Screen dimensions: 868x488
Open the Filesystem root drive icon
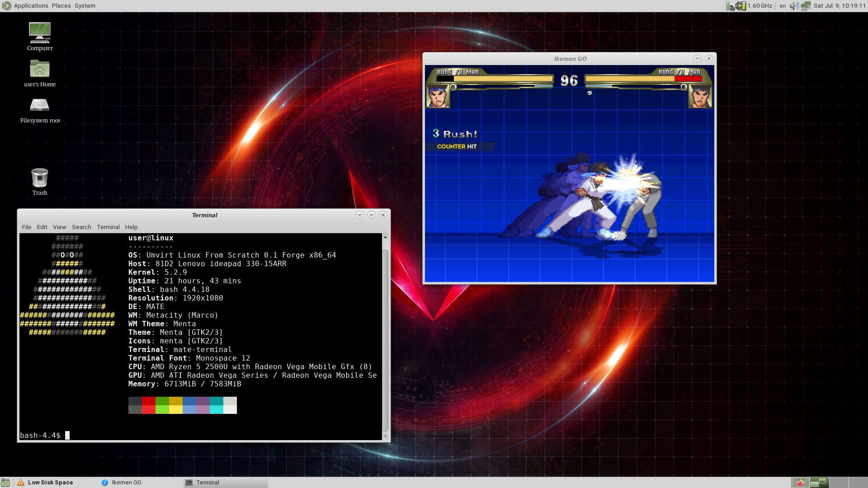40,105
